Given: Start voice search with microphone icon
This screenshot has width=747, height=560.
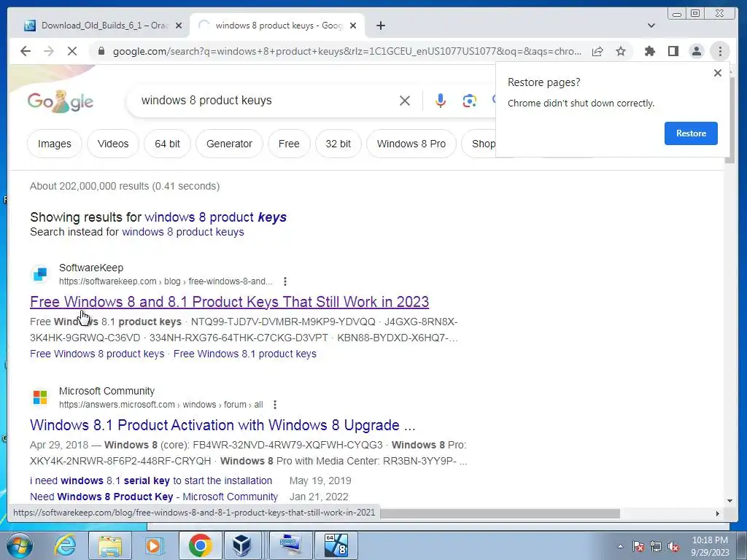Looking at the screenshot, I should [440, 101].
